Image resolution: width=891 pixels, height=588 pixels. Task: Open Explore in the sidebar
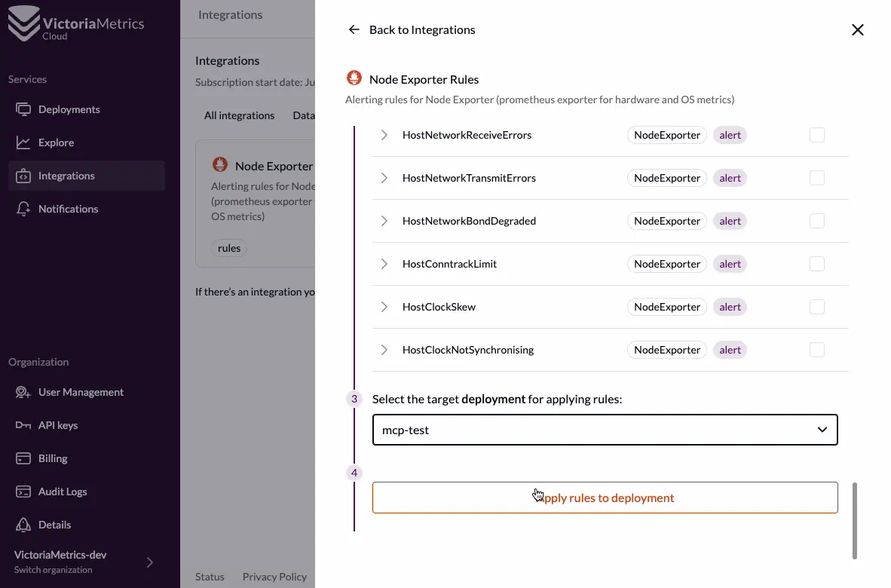tap(87, 142)
